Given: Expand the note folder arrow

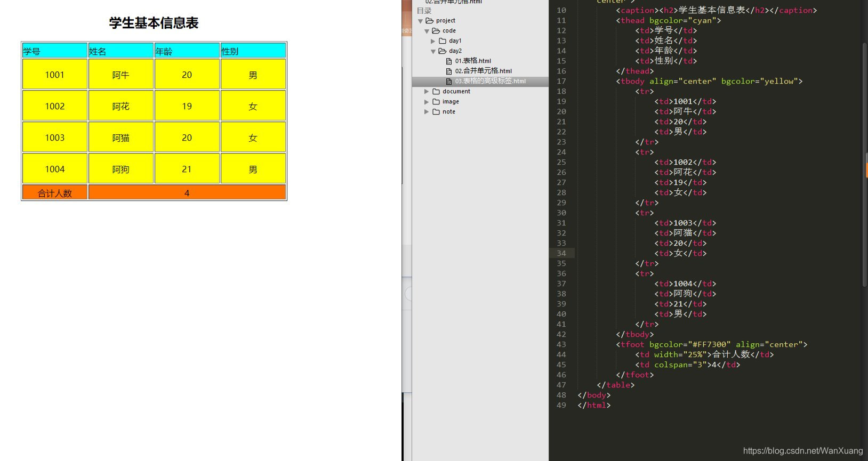Looking at the screenshot, I should tap(427, 112).
